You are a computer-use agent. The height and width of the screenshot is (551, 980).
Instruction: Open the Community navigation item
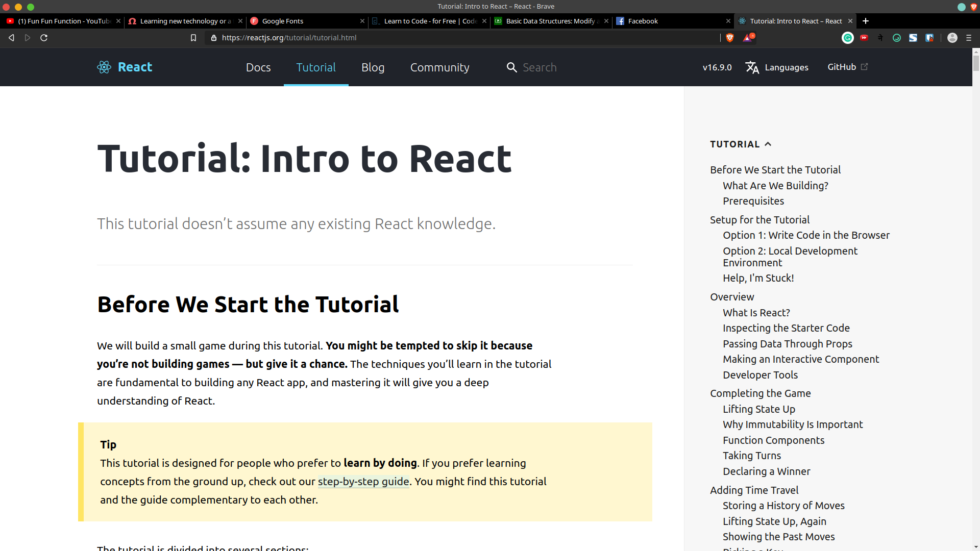click(x=440, y=67)
